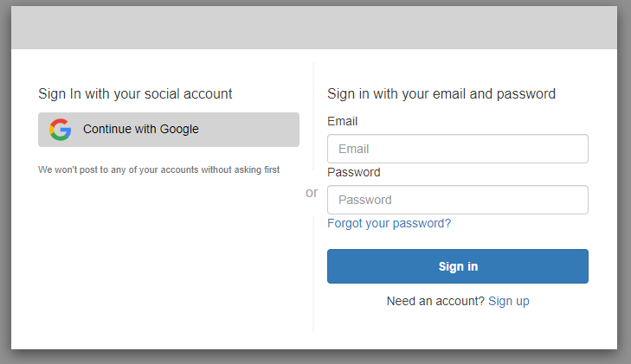Click the Password field label

(353, 172)
